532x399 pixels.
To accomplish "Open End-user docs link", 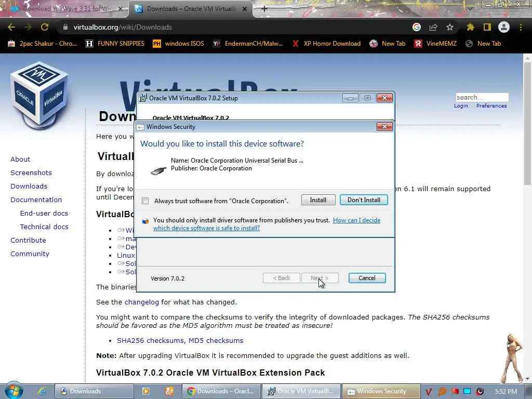I will [x=44, y=214].
